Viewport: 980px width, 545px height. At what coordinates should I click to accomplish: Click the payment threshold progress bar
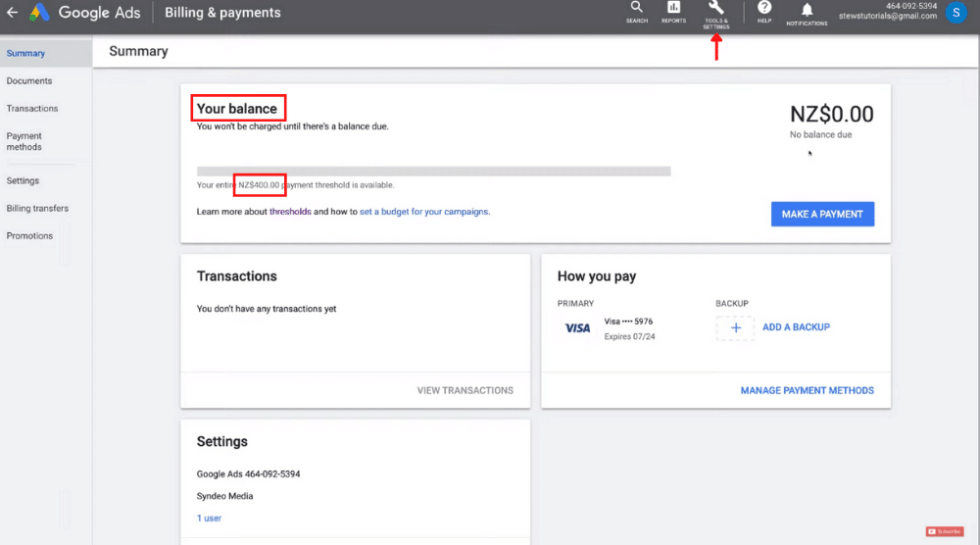click(x=434, y=172)
